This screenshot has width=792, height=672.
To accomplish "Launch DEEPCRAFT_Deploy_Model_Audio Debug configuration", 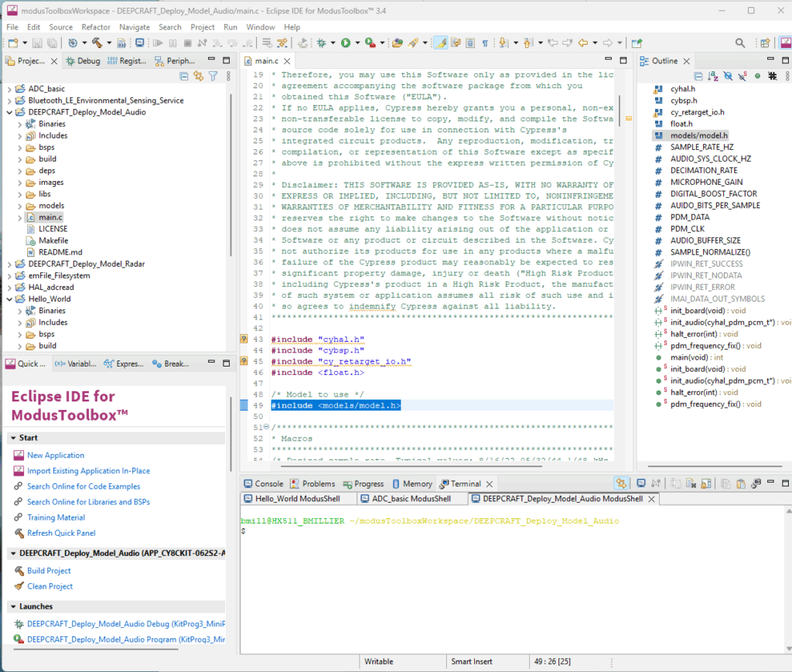I will (126, 624).
